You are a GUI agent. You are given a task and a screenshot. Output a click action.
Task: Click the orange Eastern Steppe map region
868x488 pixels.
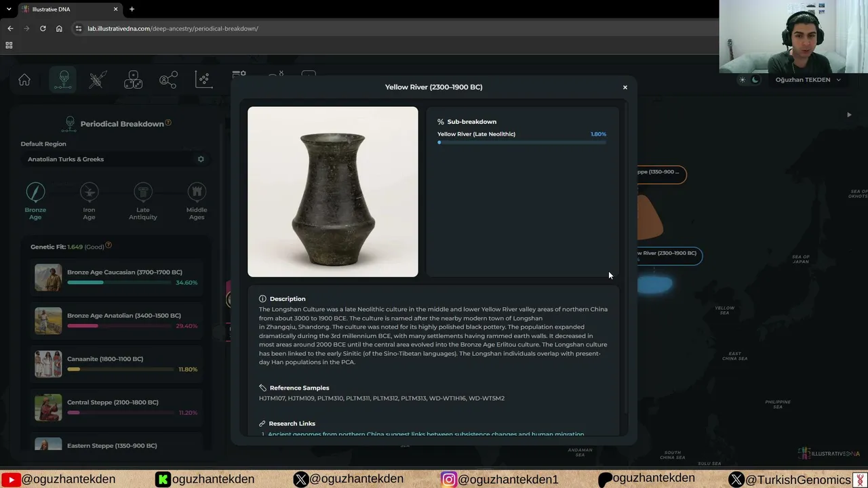pos(650,217)
